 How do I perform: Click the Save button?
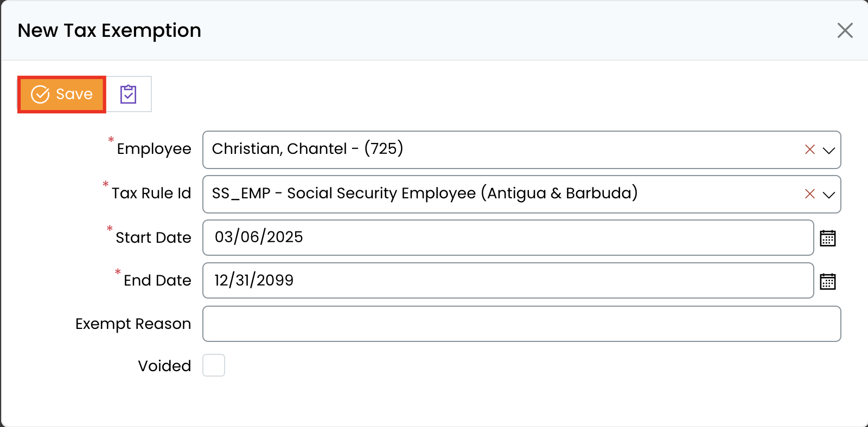(x=62, y=94)
